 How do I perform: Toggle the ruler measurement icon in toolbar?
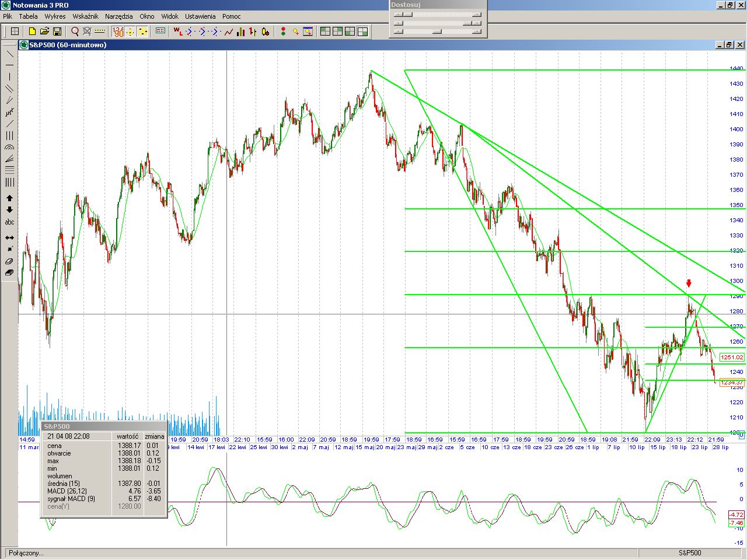(x=100, y=32)
